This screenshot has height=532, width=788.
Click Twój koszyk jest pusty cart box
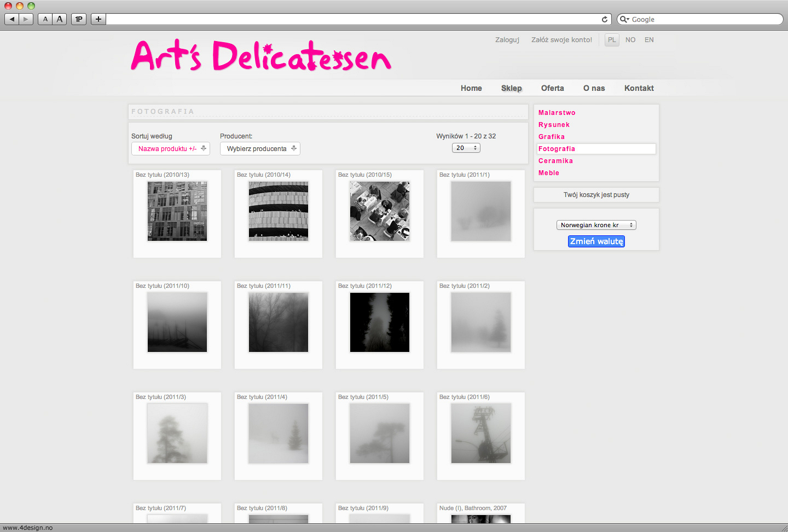(596, 195)
